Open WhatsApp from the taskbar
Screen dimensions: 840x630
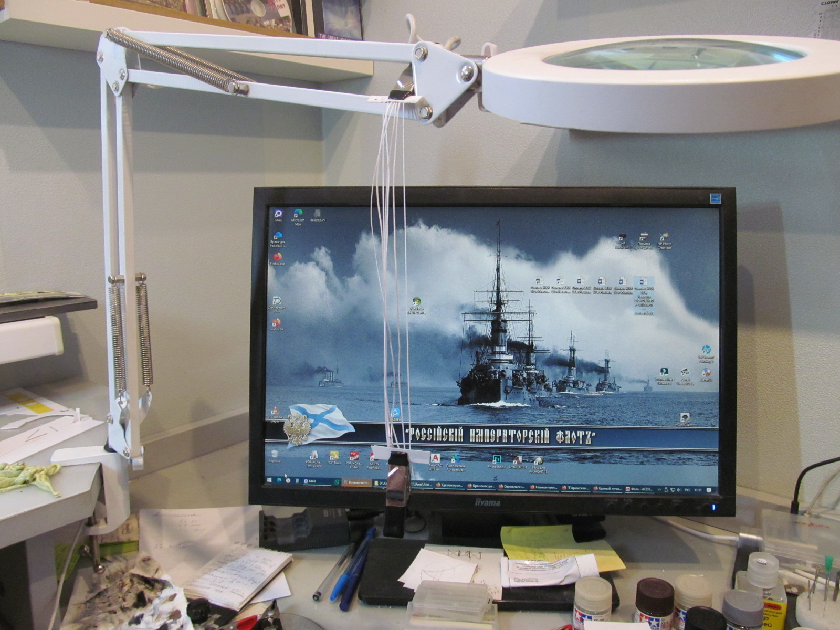click(x=337, y=481)
